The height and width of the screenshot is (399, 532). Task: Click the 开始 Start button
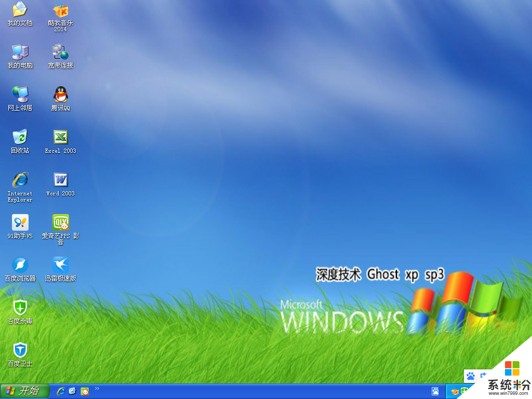tap(24, 391)
